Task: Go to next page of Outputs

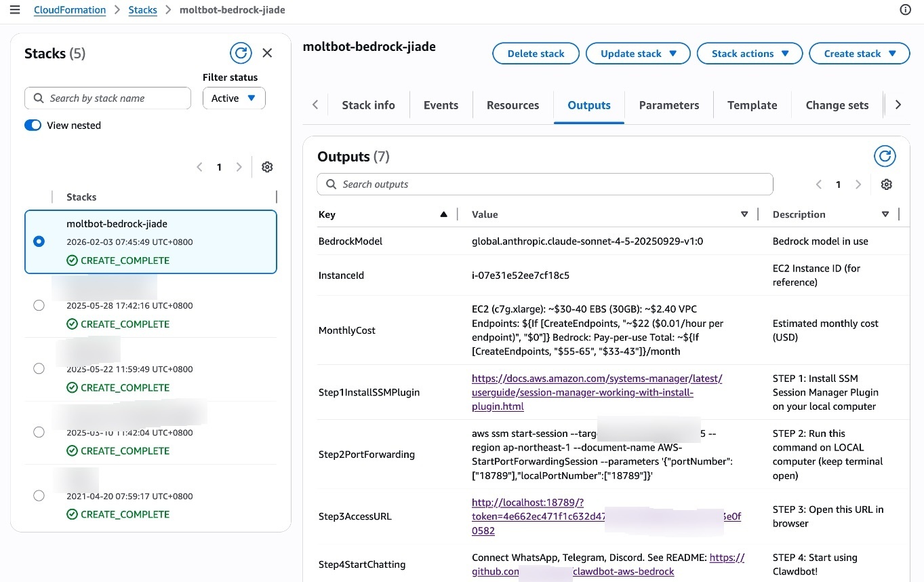Action: pyautogui.click(x=858, y=185)
